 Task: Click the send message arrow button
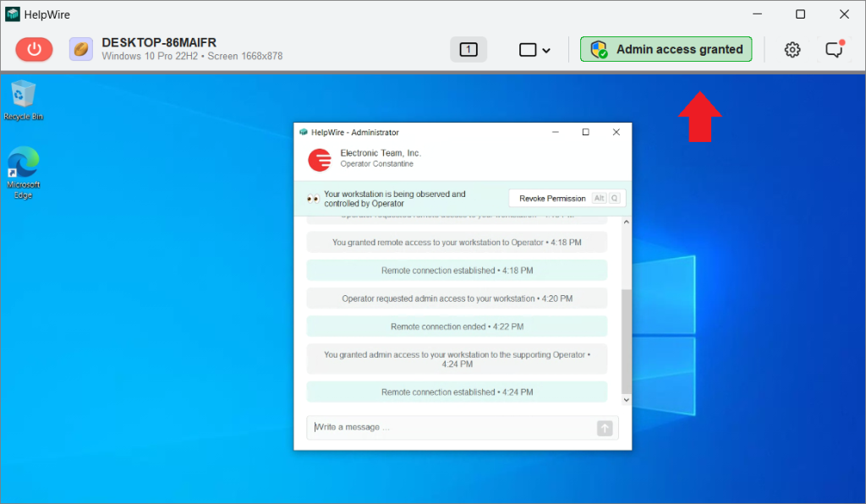point(605,428)
